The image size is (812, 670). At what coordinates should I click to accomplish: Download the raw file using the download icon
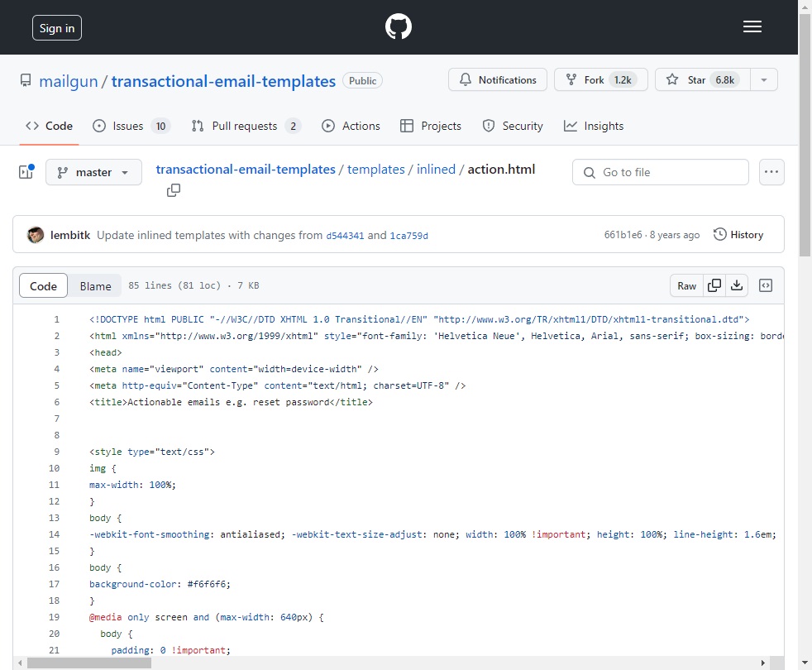pos(737,285)
